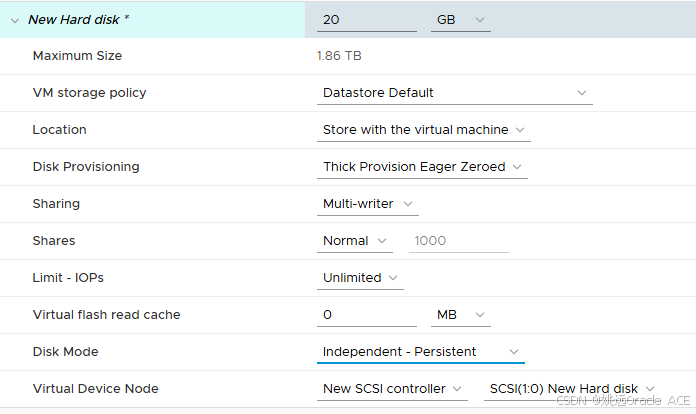This screenshot has width=696, height=414.
Task: Click the chevron next to Thick Provision Eager Zeroed
Action: click(x=517, y=167)
